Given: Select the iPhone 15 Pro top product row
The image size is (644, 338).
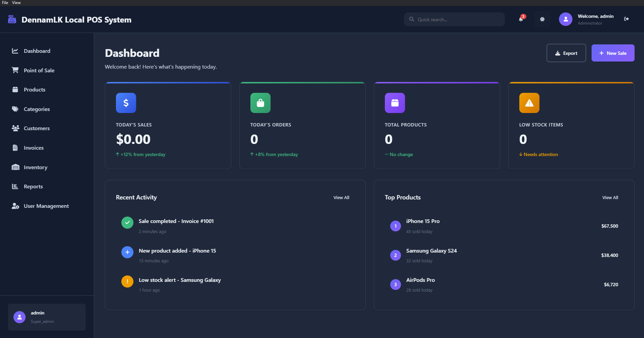Looking at the screenshot, I should (x=504, y=226).
